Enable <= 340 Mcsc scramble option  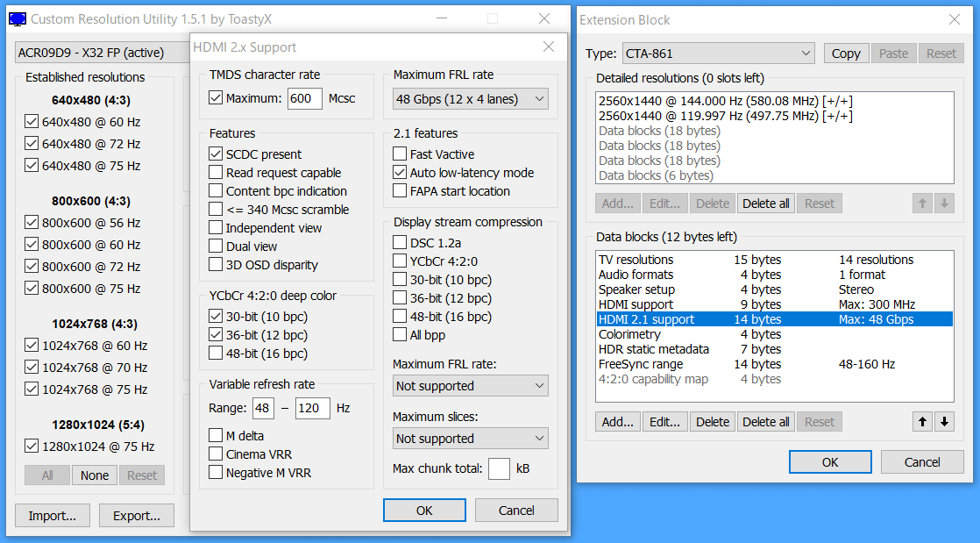pos(216,209)
